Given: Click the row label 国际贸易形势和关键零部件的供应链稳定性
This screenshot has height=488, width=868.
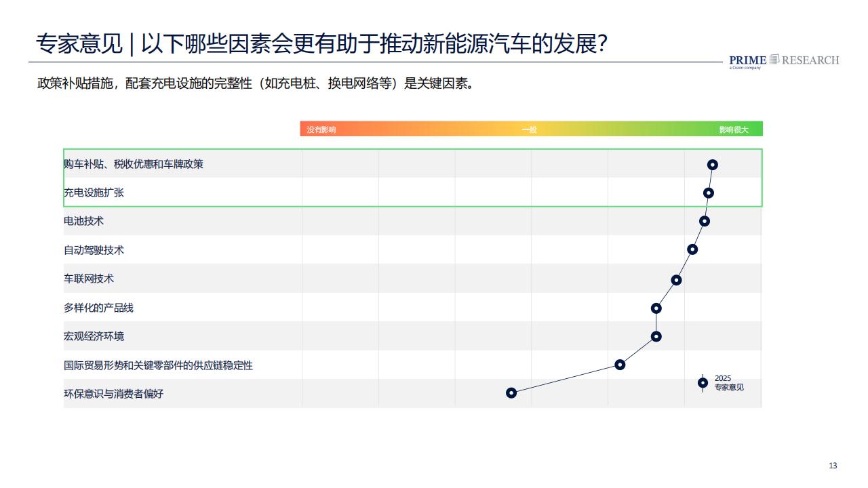Looking at the screenshot, I should (x=158, y=365).
